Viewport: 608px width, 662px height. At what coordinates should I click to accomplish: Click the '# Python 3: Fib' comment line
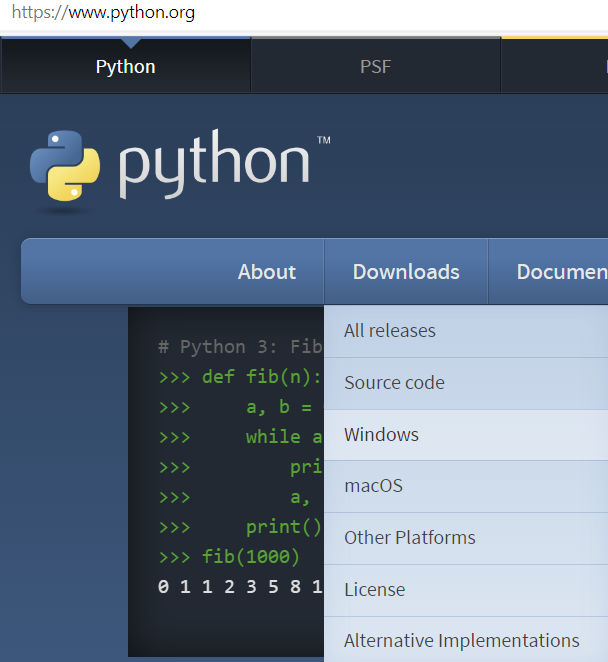point(241,347)
